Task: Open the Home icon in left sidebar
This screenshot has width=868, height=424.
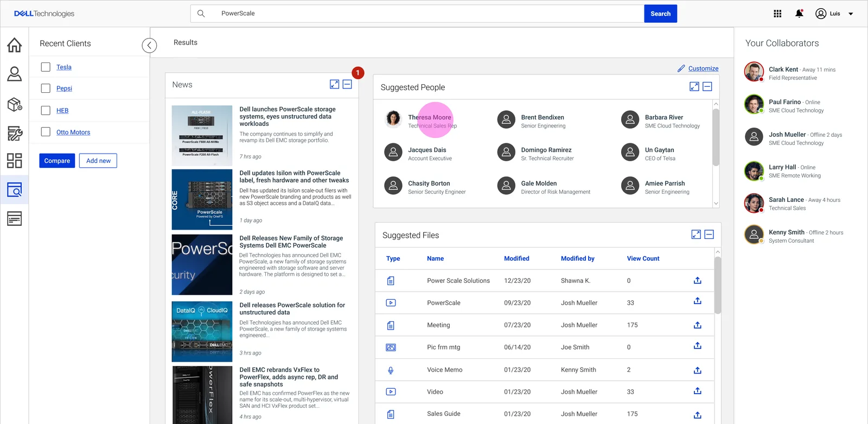Action: [x=15, y=45]
